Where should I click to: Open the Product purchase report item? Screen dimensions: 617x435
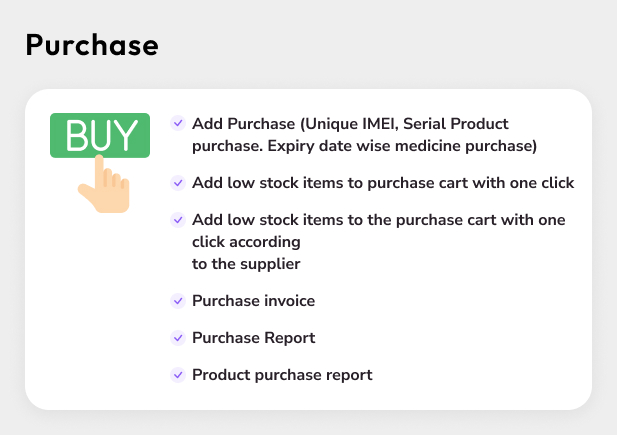[x=282, y=375]
